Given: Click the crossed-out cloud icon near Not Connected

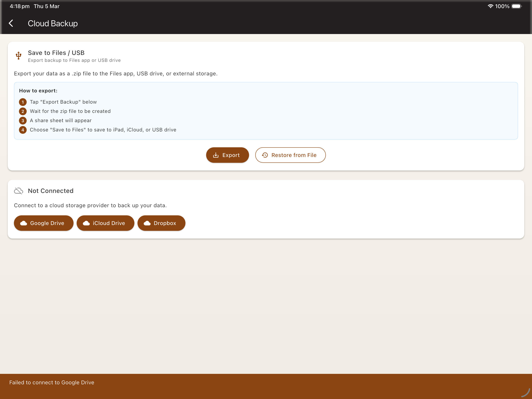Looking at the screenshot, I should [19, 190].
